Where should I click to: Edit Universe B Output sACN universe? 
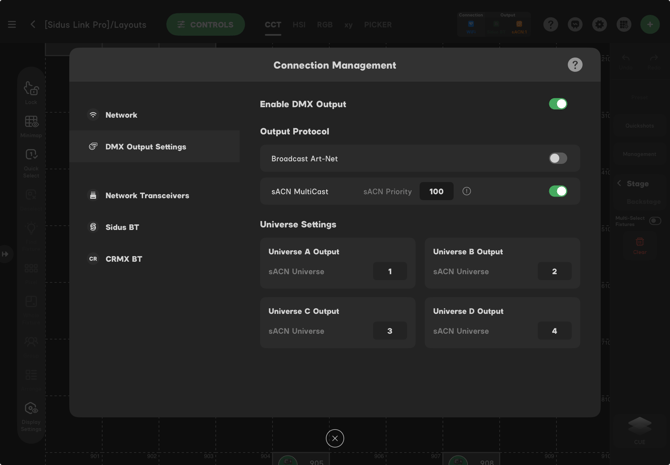coord(554,271)
